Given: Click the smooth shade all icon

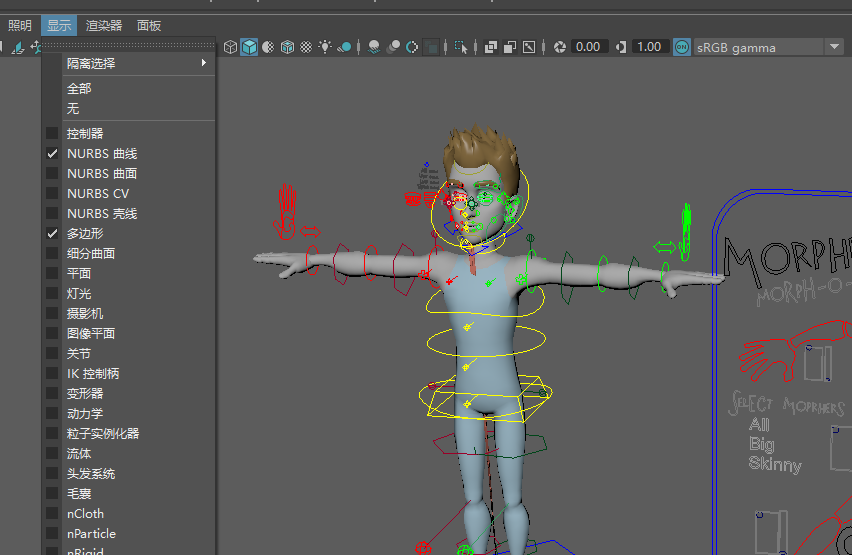Looking at the screenshot, I should pyautogui.click(x=249, y=47).
